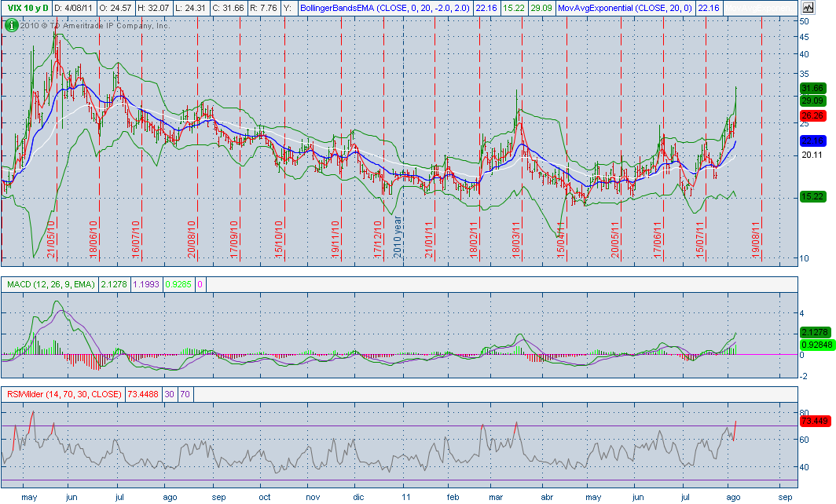The height and width of the screenshot is (504, 836).
Task: Click the oct month label on time axis
Action: 265,497
